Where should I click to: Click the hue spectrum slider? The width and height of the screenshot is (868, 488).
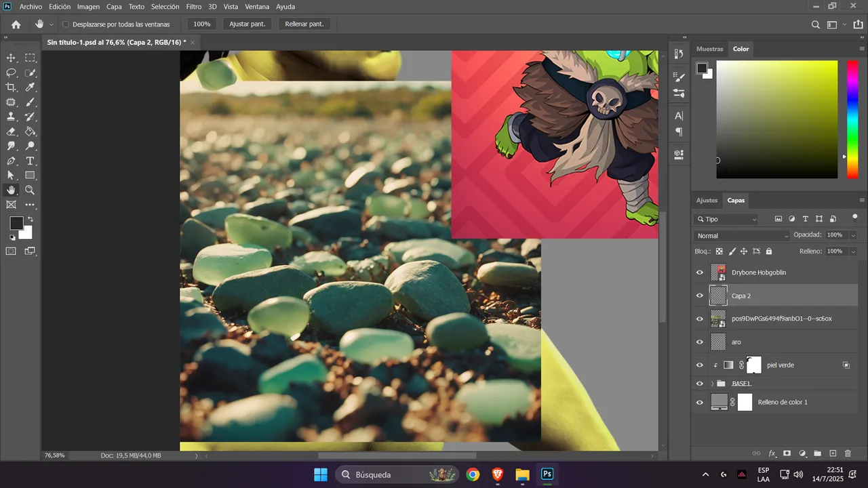click(x=852, y=119)
